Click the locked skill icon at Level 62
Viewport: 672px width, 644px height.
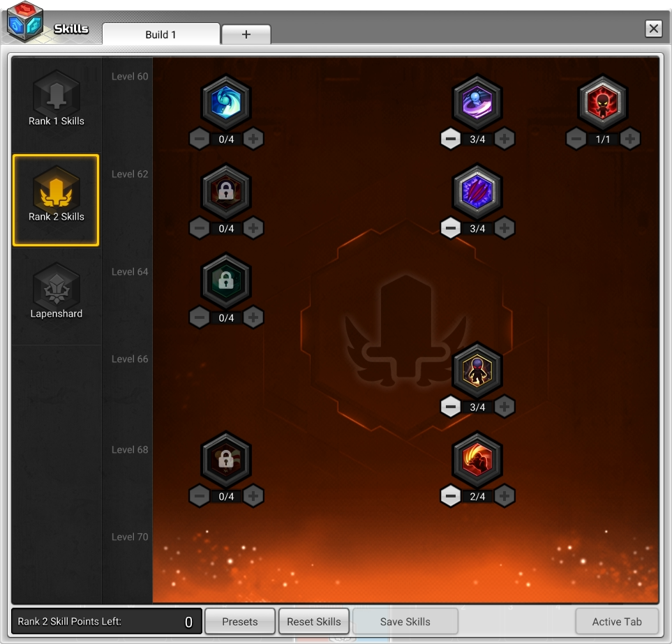pos(226,192)
